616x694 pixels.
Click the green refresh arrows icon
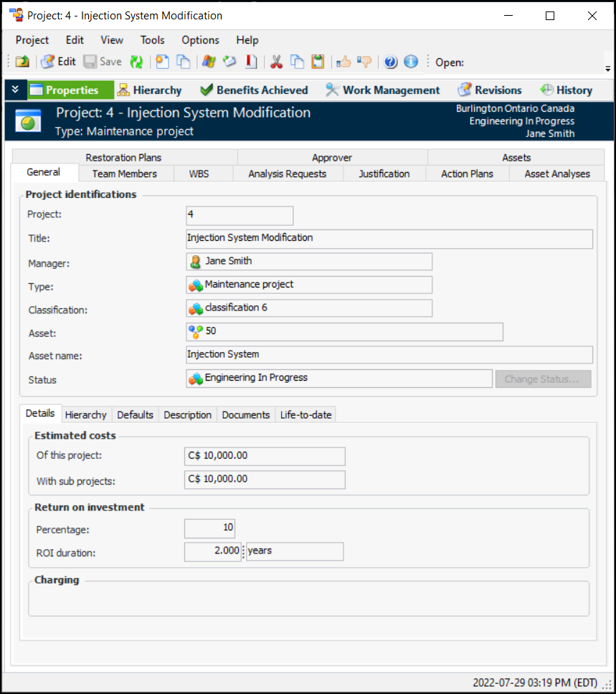pyautogui.click(x=136, y=62)
